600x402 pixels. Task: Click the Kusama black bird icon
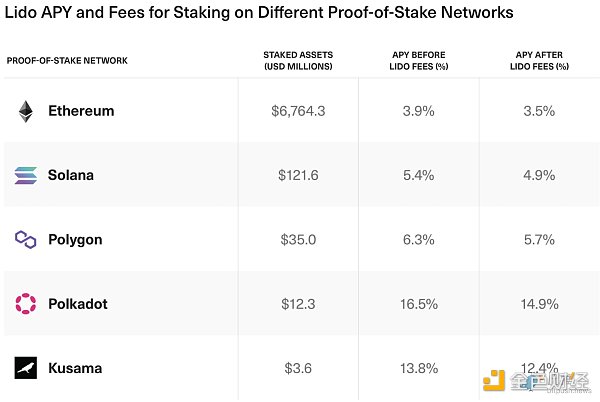tap(25, 368)
